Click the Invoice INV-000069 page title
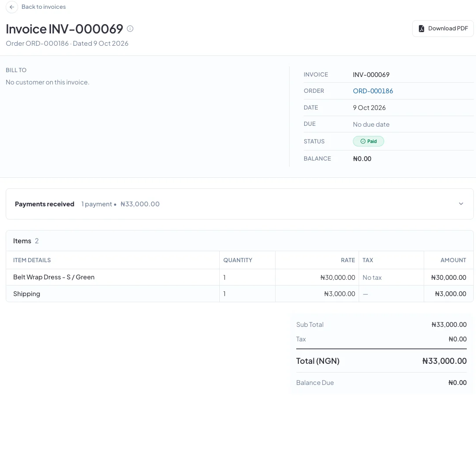The image size is (476, 454). [64, 29]
